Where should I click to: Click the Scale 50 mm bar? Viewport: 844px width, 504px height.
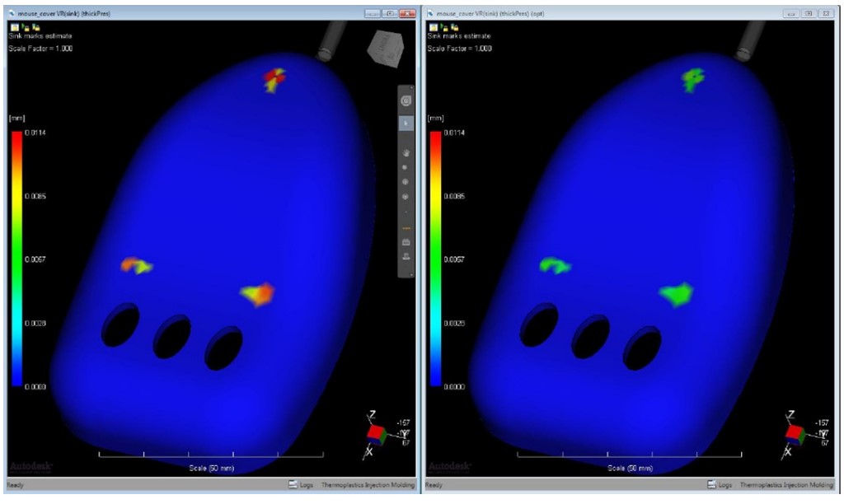pyautogui.click(x=210, y=453)
